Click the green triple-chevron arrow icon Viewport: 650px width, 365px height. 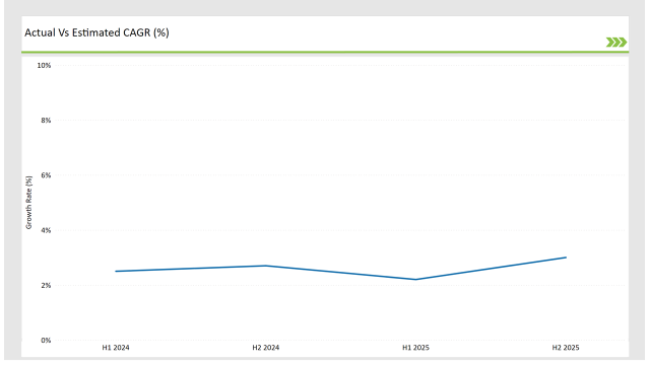click(x=616, y=42)
